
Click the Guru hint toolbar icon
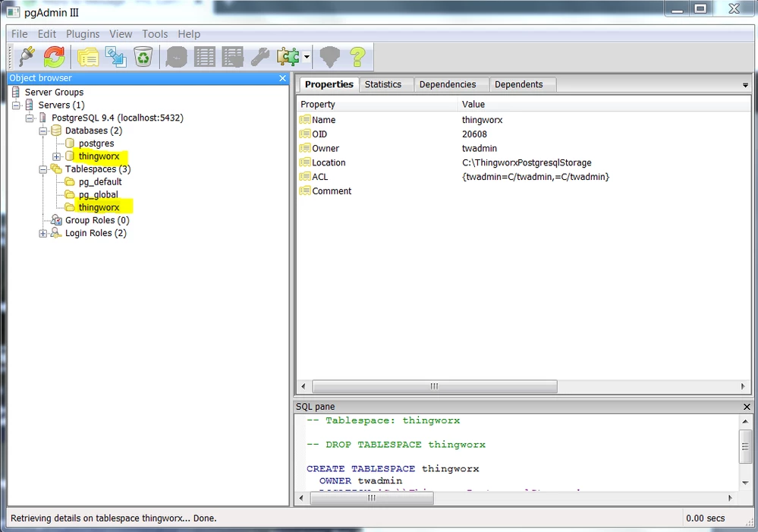(330, 57)
